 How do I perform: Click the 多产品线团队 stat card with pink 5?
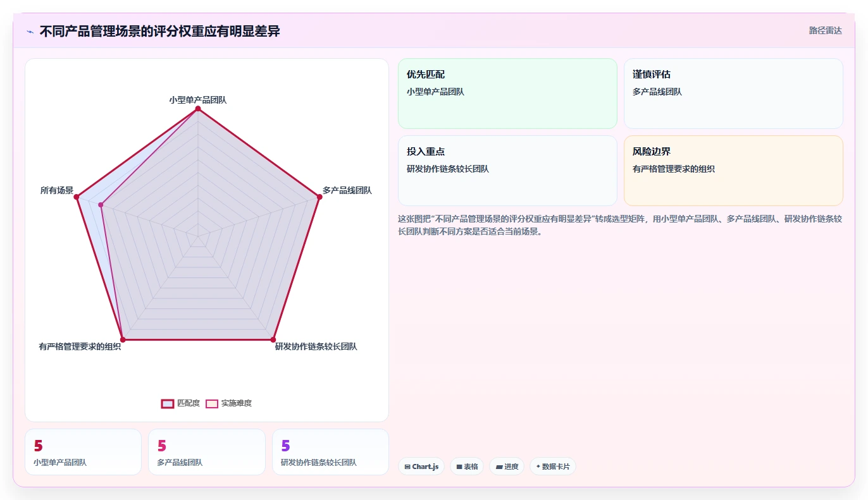click(207, 452)
